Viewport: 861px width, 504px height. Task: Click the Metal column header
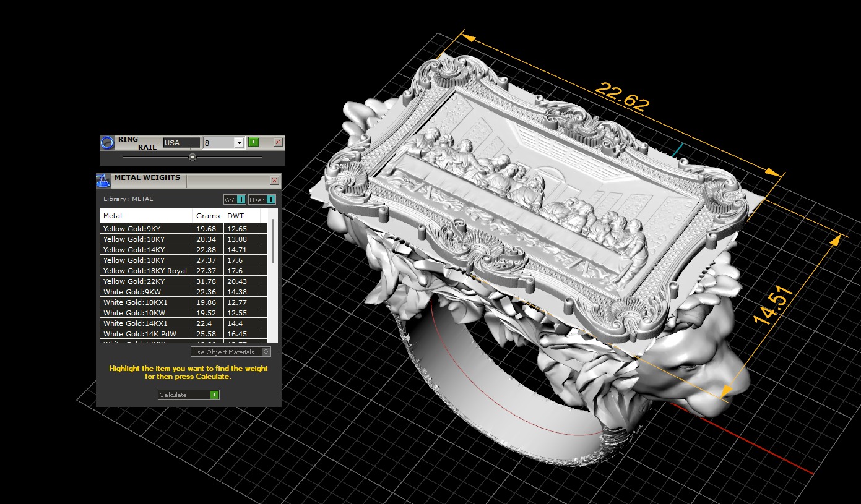click(x=146, y=216)
